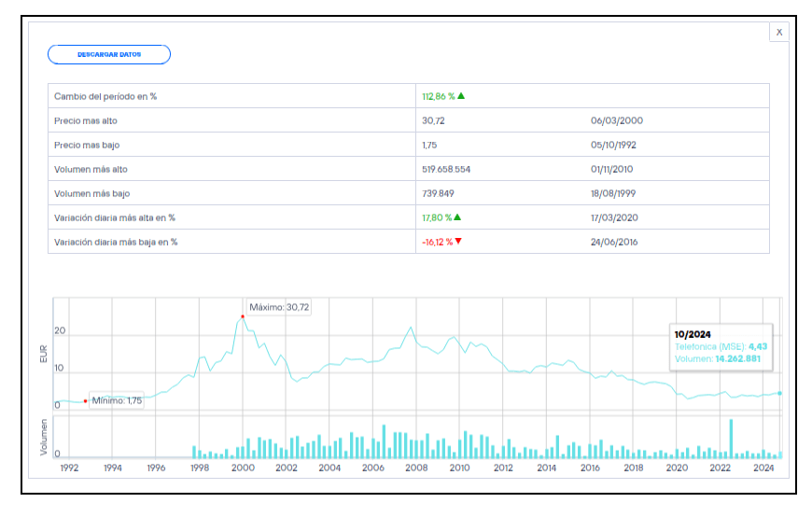Viewport: 812px width, 517px height.
Task: Click the red Máximo point on chart
Action: [243, 317]
